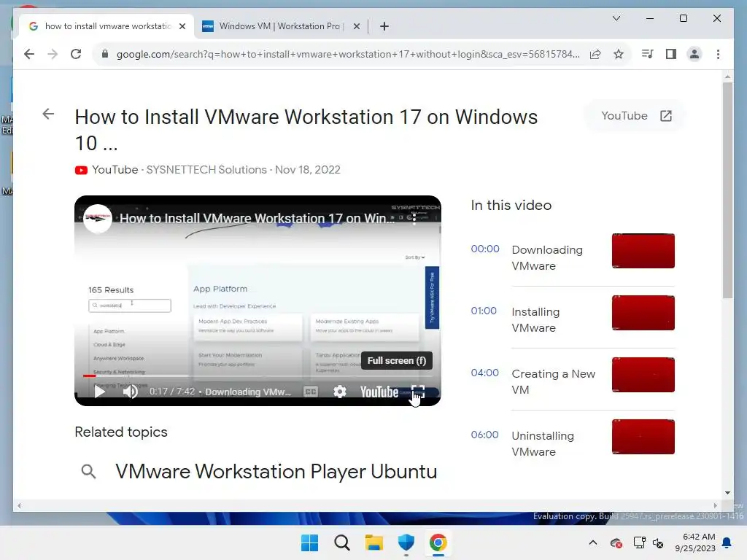This screenshot has height=560, width=747.
Task: Show hidden system tray icons
Action: point(592,542)
